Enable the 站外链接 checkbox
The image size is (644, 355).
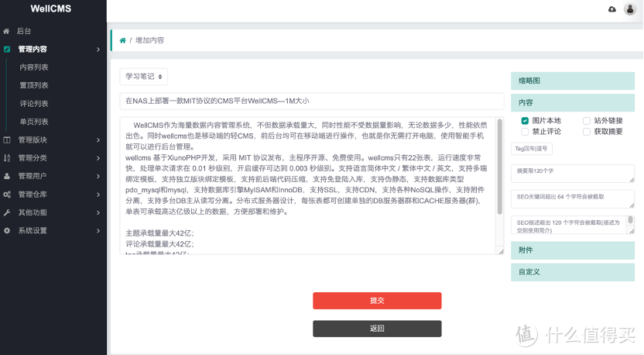587,120
